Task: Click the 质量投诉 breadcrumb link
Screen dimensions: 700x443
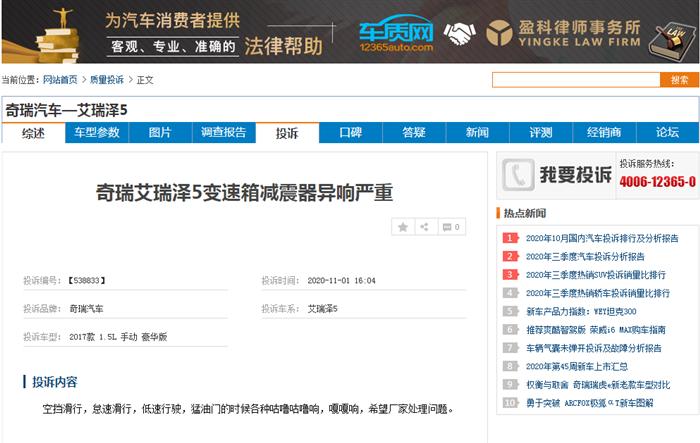Action: tap(107, 80)
